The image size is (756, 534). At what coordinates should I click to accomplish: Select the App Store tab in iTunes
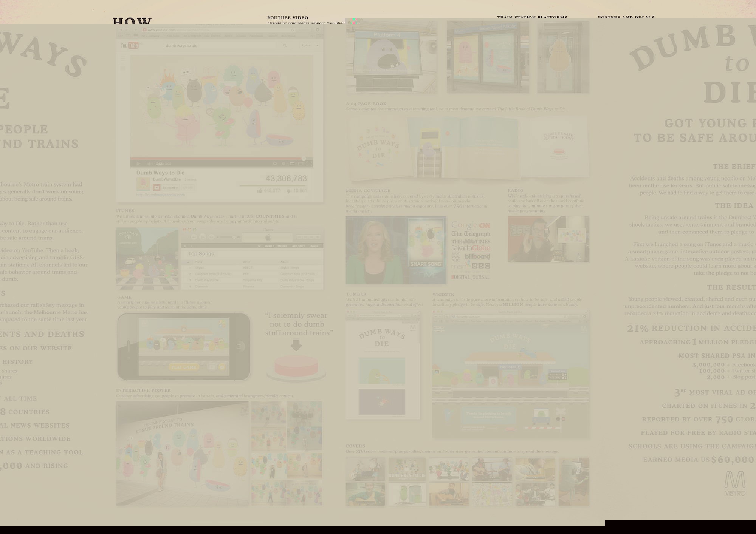(x=299, y=246)
